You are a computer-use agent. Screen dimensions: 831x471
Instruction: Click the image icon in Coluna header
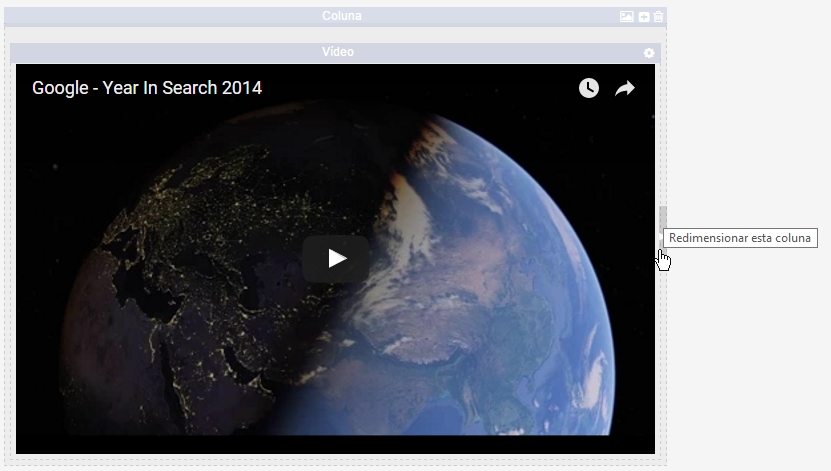point(626,16)
